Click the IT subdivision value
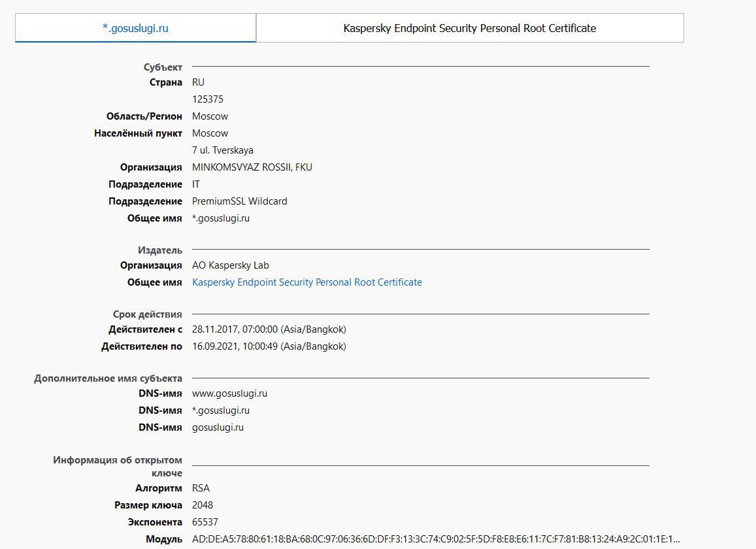Viewport: 756px width, 549px height. click(196, 184)
